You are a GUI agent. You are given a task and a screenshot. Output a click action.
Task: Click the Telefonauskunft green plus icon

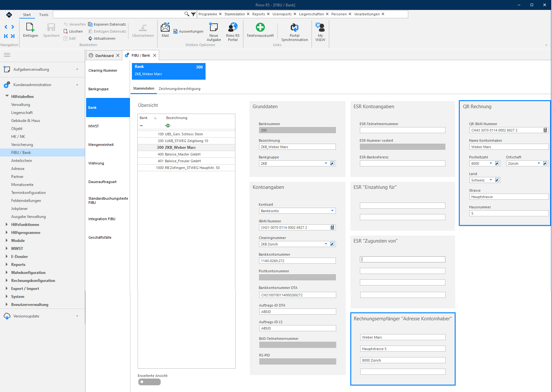tap(260, 28)
